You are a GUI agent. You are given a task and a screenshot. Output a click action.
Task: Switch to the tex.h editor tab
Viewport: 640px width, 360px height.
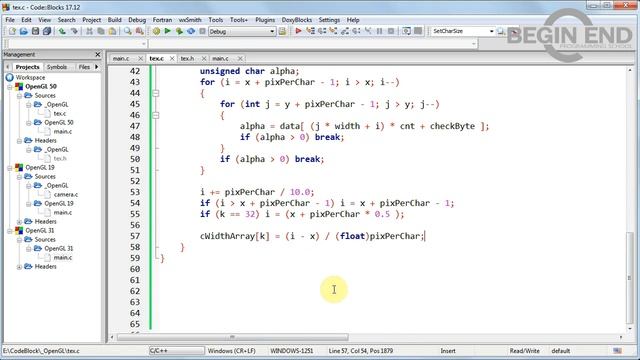[x=187, y=58]
